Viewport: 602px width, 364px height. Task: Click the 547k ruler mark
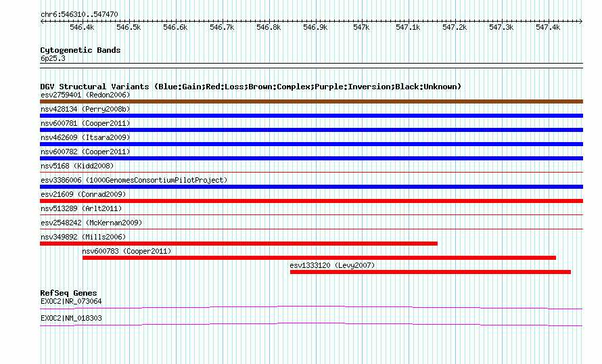(361, 27)
